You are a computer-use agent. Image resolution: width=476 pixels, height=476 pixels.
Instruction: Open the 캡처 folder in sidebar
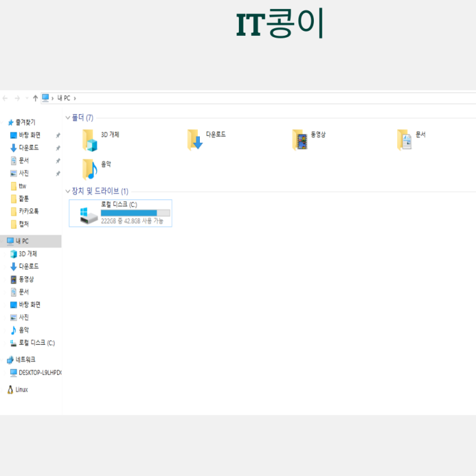click(x=24, y=224)
